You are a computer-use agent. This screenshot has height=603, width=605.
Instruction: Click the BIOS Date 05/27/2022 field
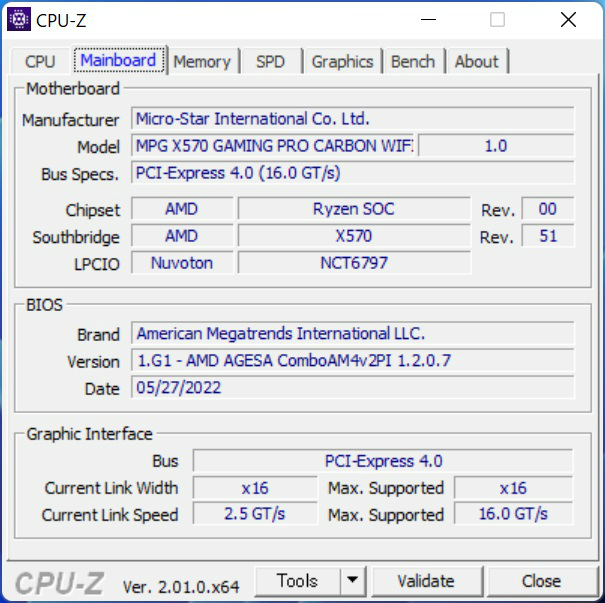point(352,387)
